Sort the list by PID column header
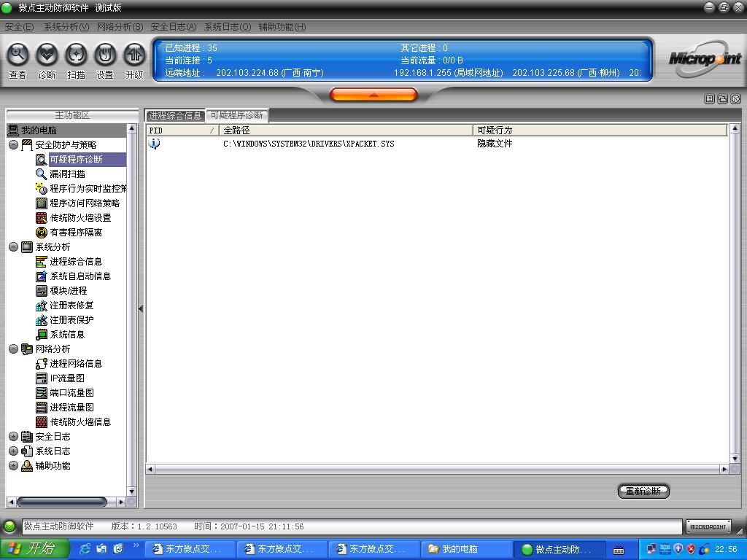The height and width of the screenshot is (560, 747). [182, 130]
